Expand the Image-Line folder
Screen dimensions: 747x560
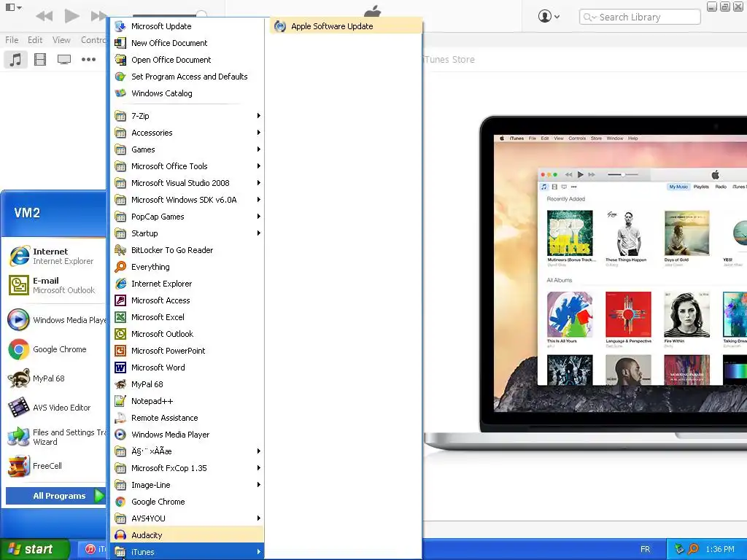tap(187, 485)
